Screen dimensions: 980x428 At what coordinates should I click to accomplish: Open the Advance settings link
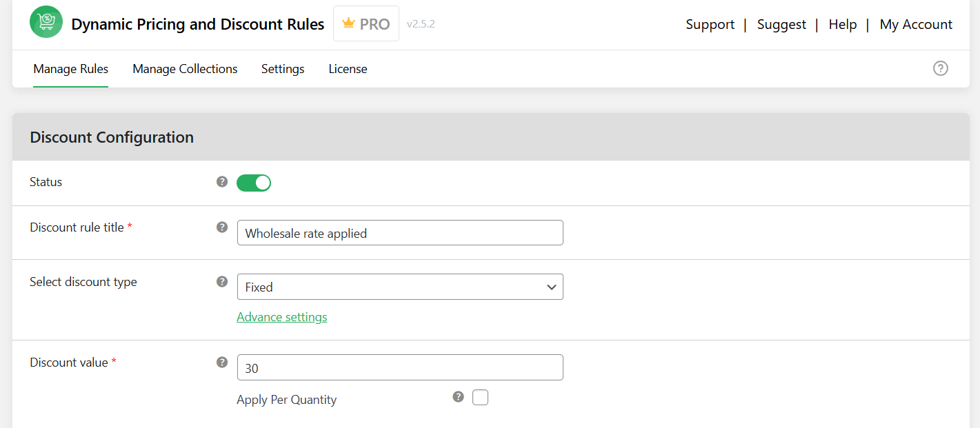point(281,316)
